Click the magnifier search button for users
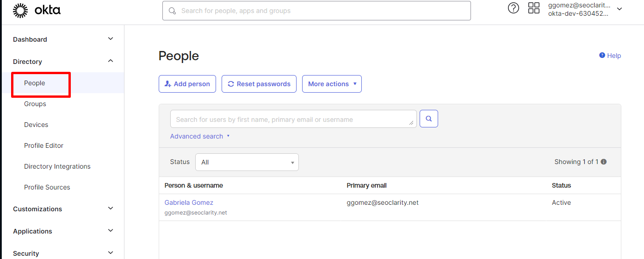 click(x=428, y=119)
